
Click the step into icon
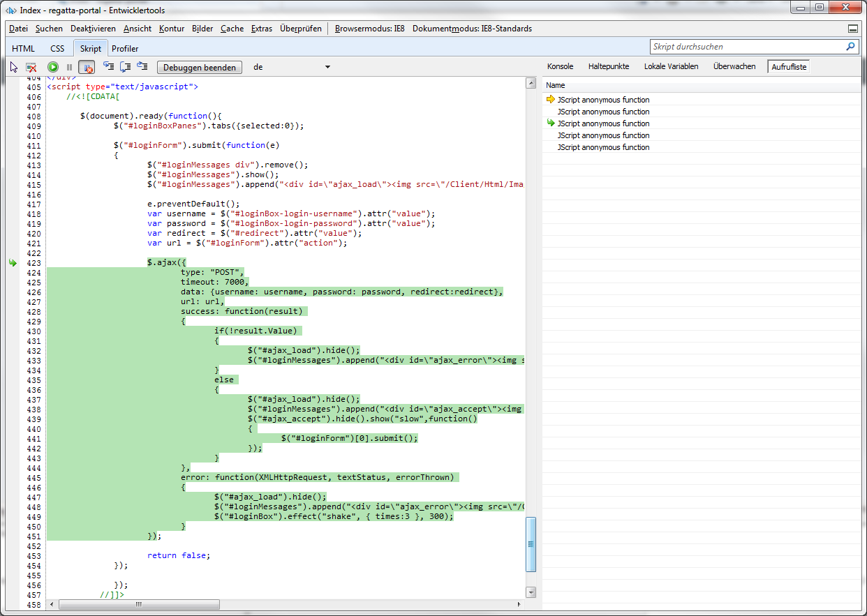click(108, 67)
